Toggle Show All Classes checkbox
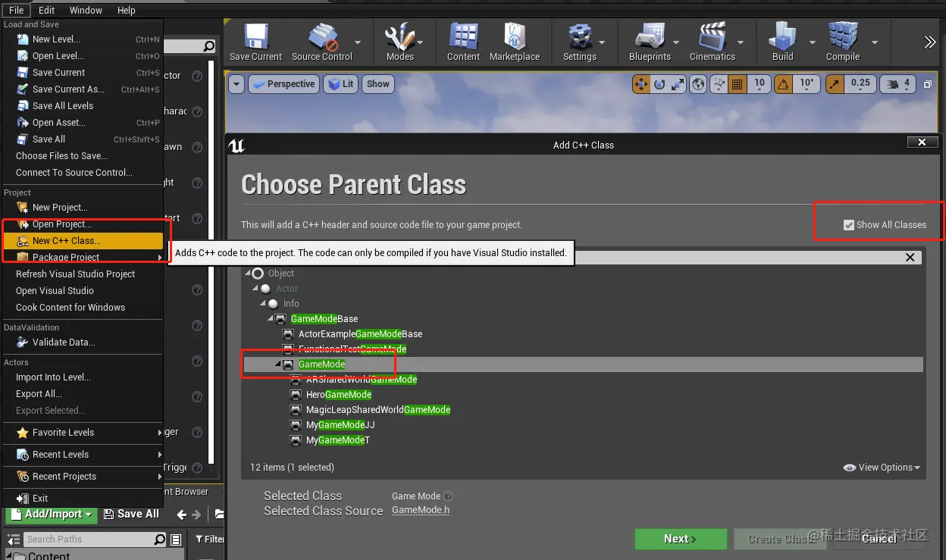Viewport: 946px width, 560px height. click(849, 225)
